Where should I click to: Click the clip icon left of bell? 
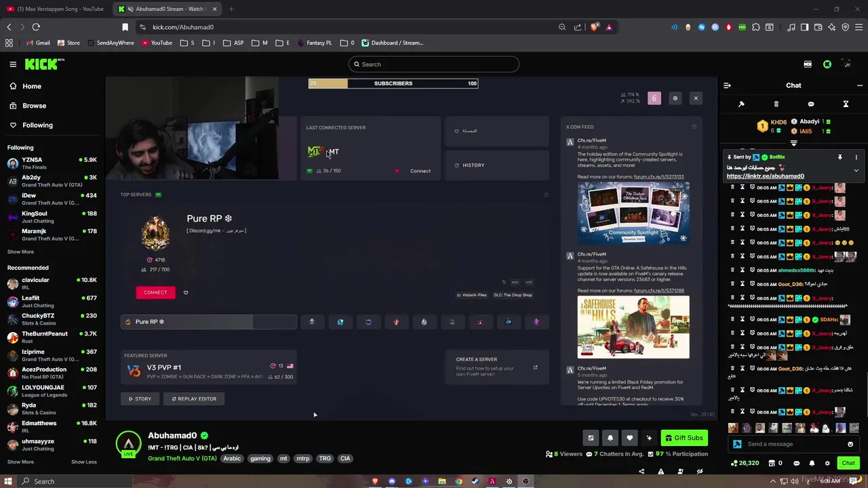click(591, 438)
